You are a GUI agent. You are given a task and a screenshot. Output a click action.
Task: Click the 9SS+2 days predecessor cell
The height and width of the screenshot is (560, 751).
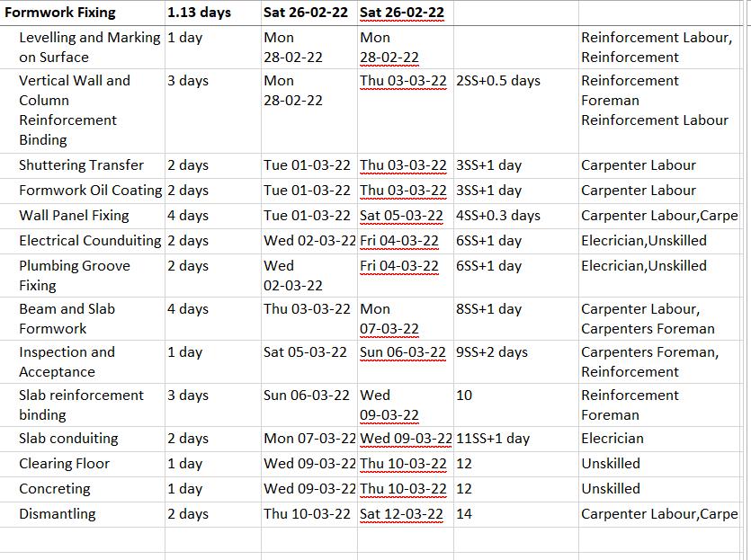point(492,352)
